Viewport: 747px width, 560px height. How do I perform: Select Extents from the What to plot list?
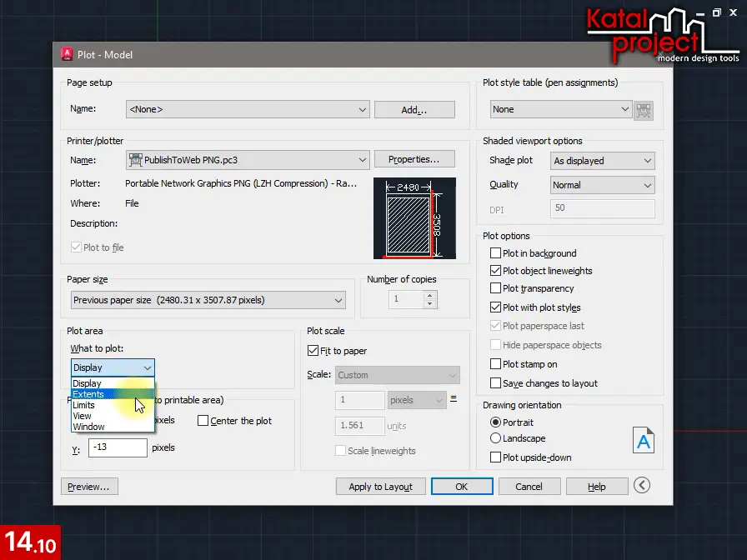coord(88,393)
